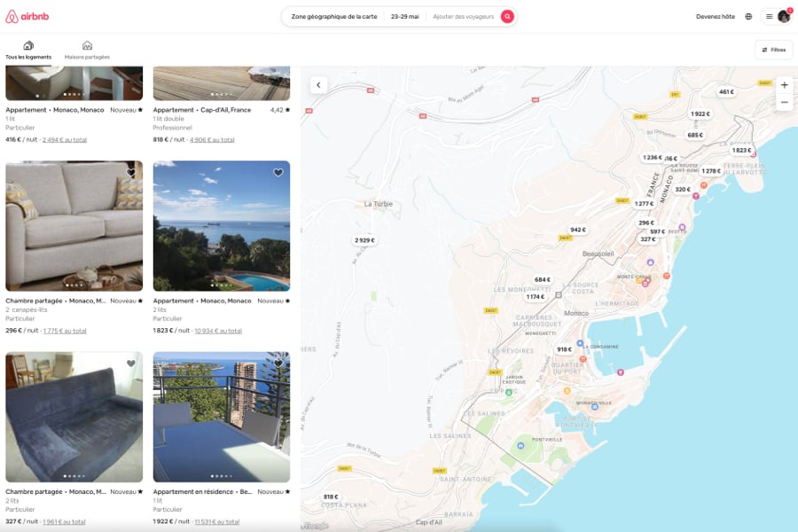798x532 pixels.
Task: Open the language globe icon
Action: click(749, 15)
